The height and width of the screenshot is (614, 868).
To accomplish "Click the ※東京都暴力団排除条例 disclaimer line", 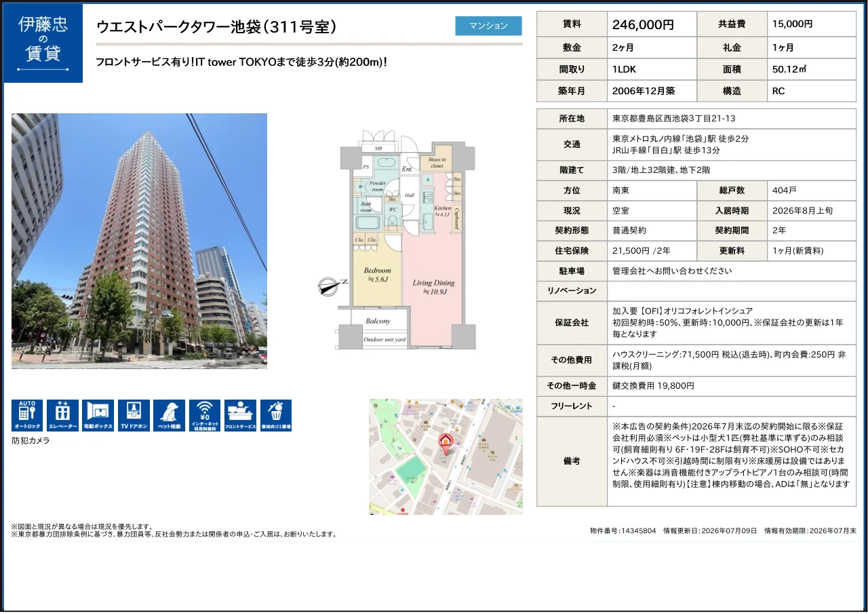I will 174,534.
